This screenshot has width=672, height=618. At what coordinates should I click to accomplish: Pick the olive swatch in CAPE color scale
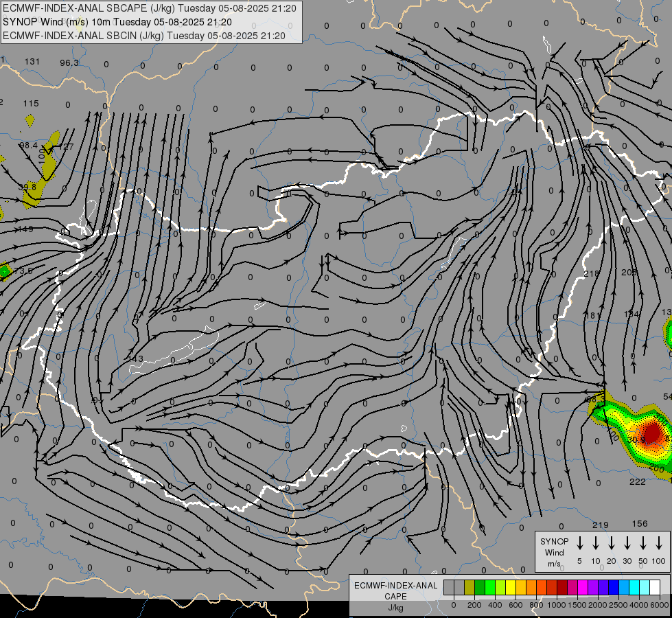pos(470,587)
